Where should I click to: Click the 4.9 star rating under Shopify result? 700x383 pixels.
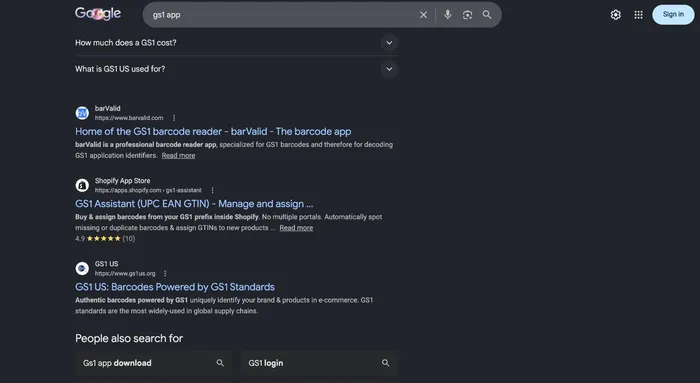coord(105,239)
